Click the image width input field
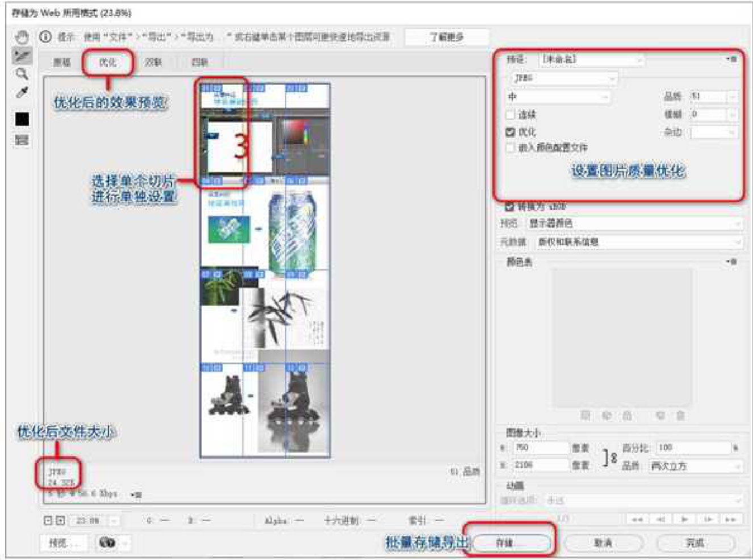This screenshot has height=560, width=753. click(x=541, y=448)
